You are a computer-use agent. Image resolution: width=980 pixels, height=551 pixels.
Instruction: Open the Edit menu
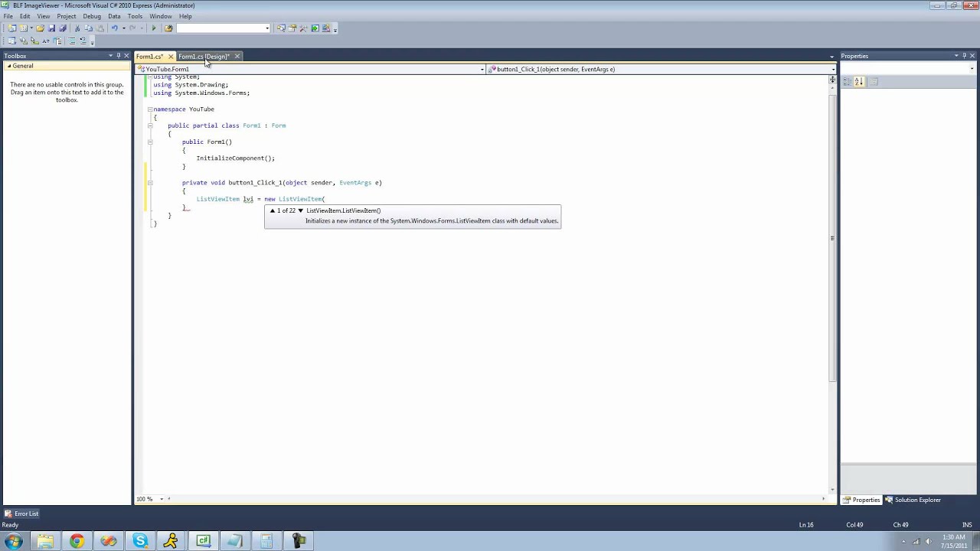point(25,16)
